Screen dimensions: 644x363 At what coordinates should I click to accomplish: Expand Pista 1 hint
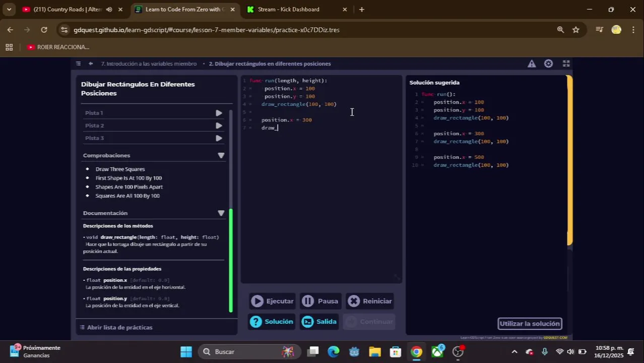point(154,113)
